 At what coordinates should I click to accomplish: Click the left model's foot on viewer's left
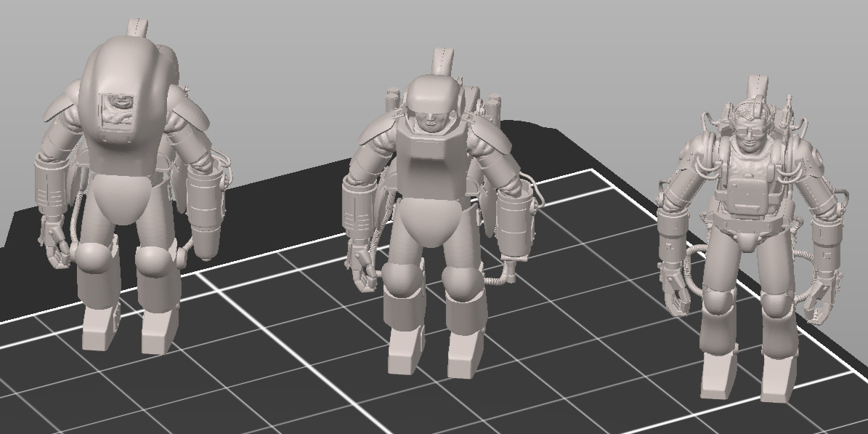98,331
